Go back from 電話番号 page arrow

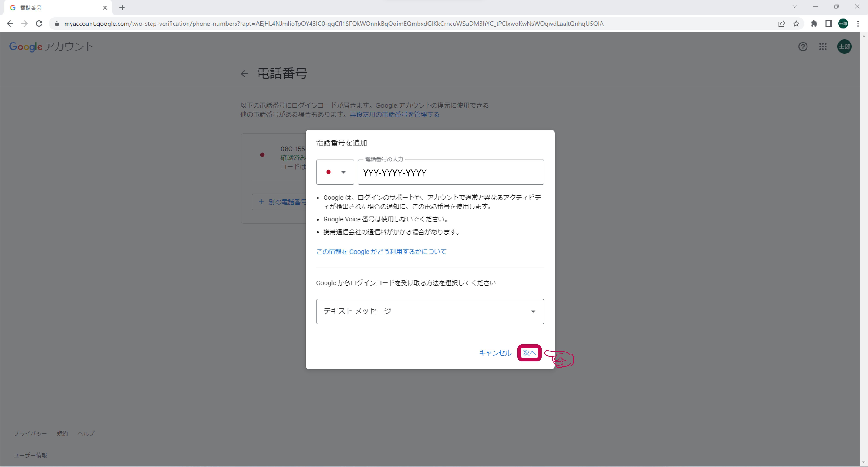tap(244, 73)
